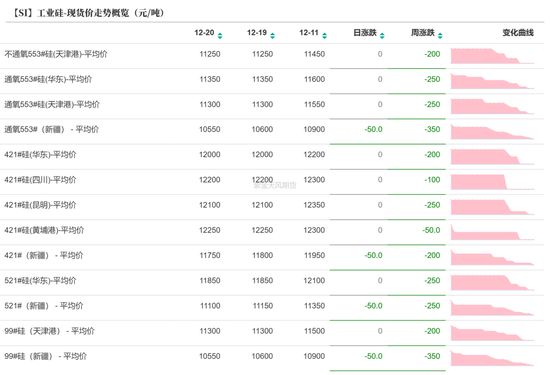
Task: Open trend chart for 521#（新疆）
Action: [x=492, y=308]
